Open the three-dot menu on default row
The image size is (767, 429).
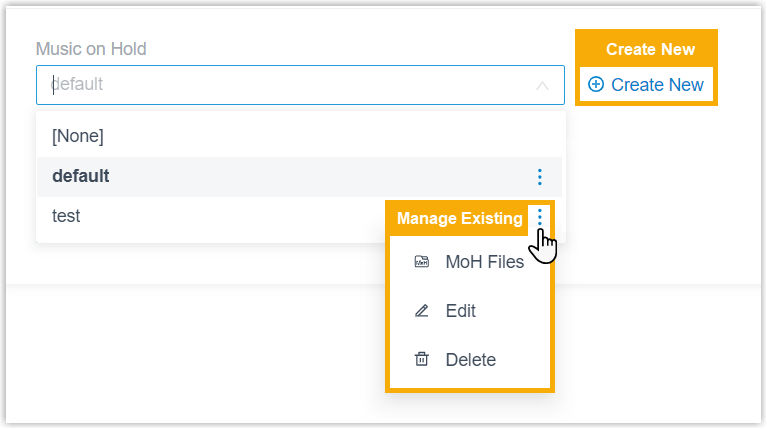(x=540, y=177)
